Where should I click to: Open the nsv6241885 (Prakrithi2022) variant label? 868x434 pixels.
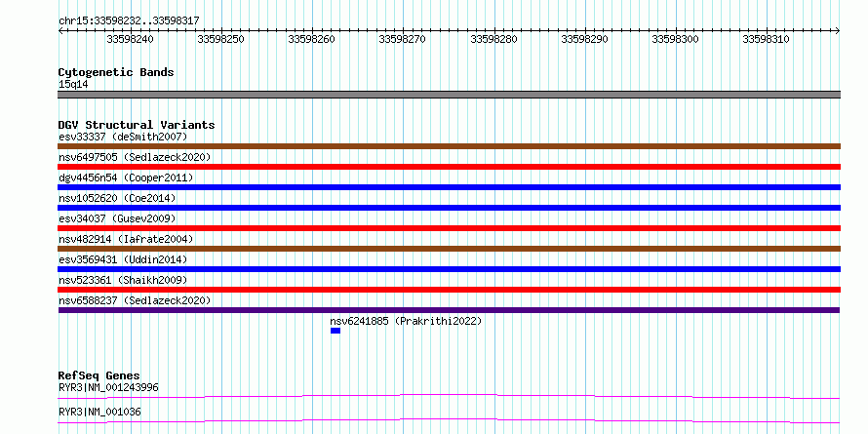[407, 321]
